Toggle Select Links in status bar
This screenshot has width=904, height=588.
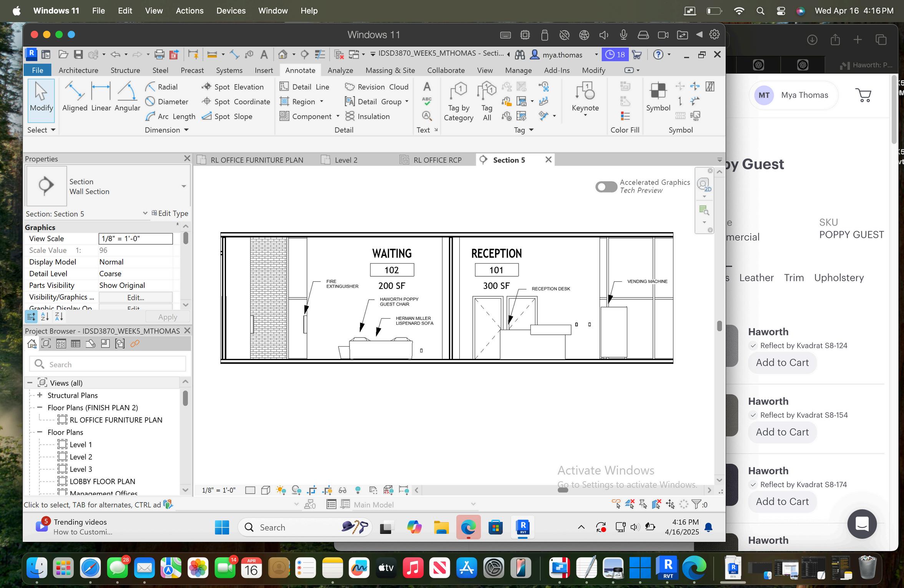pos(616,504)
